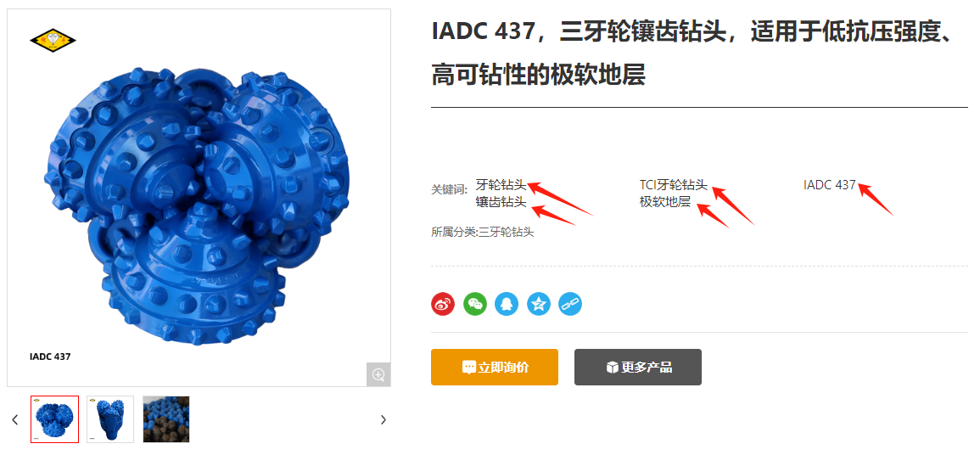980x455 pixels.
Task: Click the 立即询价 inquiry button
Action: (495, 367)
